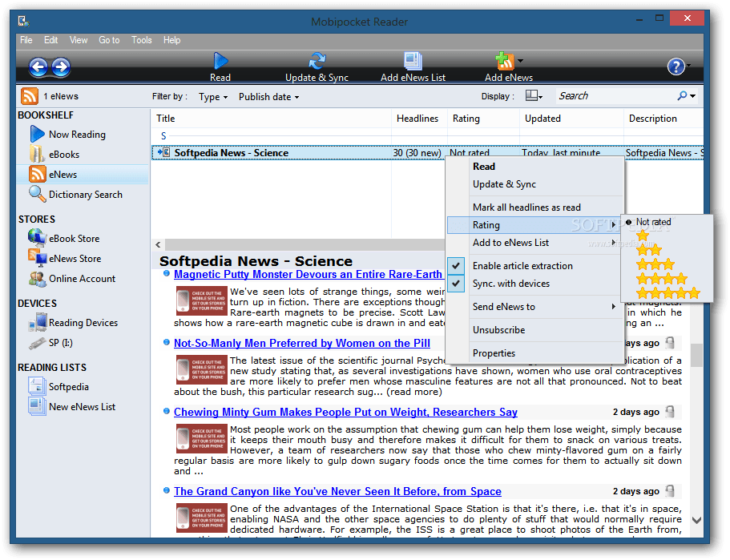Sort by the Title column header

coord(272,119)
